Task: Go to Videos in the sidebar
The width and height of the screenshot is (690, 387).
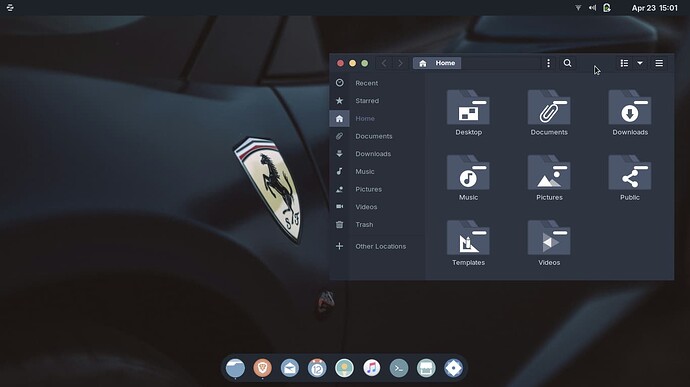Action: pos(377,206)
